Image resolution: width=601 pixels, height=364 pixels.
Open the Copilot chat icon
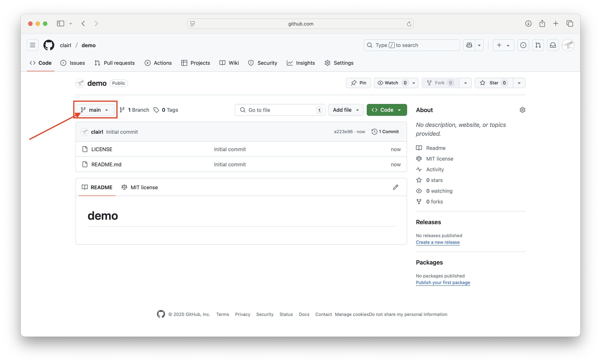pos(469,45)
